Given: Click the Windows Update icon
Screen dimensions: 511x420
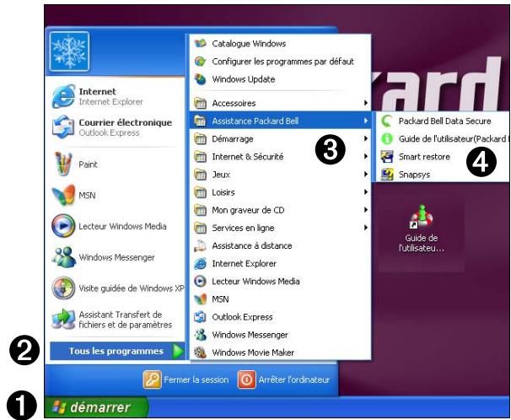Looking at the screenshot, I should pos(200,79).
